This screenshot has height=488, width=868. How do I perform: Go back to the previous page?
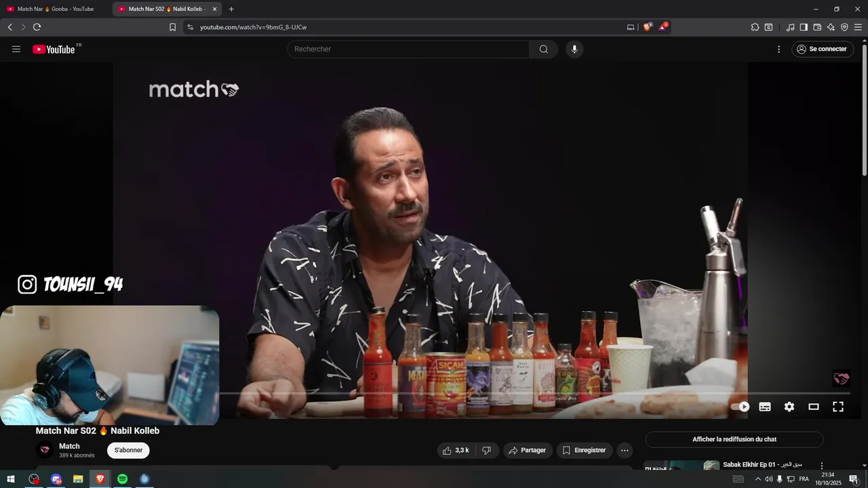pos(9,27)
